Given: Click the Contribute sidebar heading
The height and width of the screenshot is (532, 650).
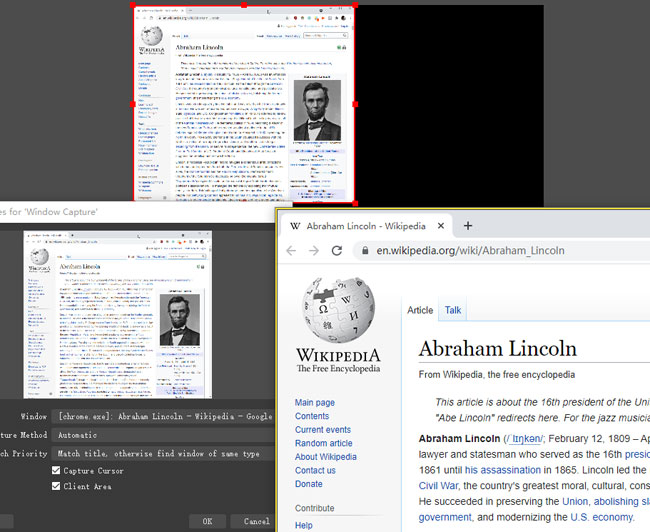Looking at the screenshot, I should click(315, 508).
